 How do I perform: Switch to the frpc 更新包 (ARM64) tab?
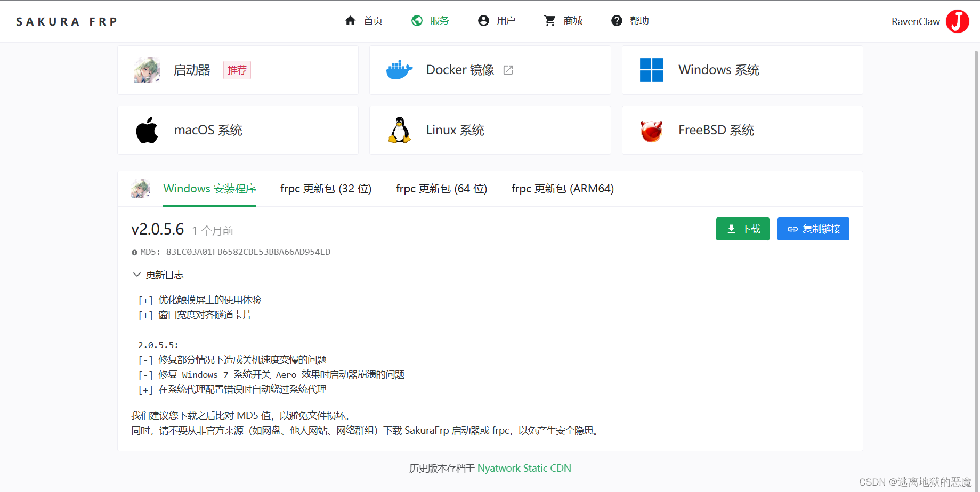click(563, 189)
